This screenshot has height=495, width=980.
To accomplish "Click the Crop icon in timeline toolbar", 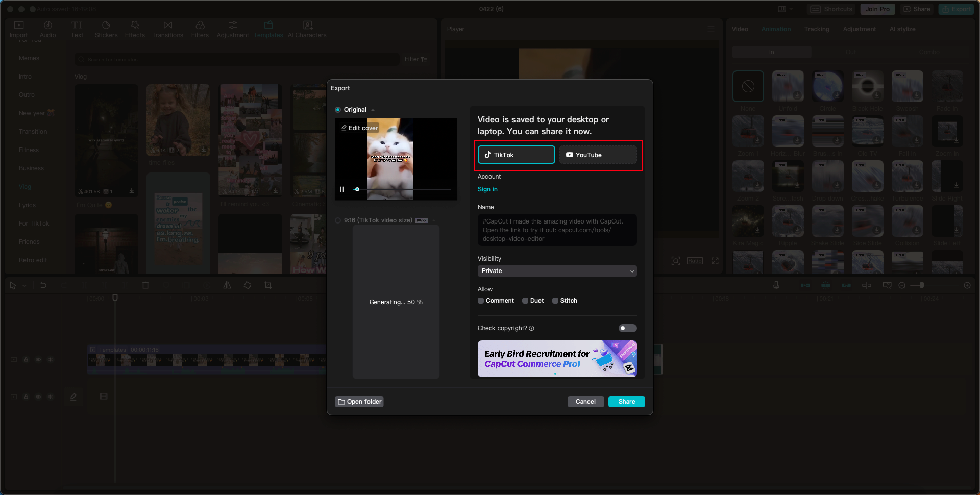I will coord(268,285).
